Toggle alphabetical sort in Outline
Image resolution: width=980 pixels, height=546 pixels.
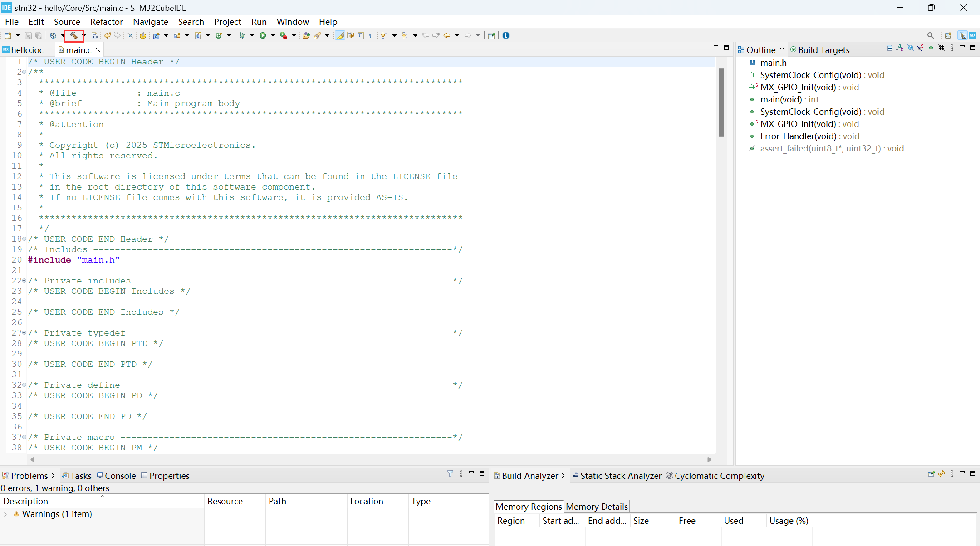tap(900, 48)
